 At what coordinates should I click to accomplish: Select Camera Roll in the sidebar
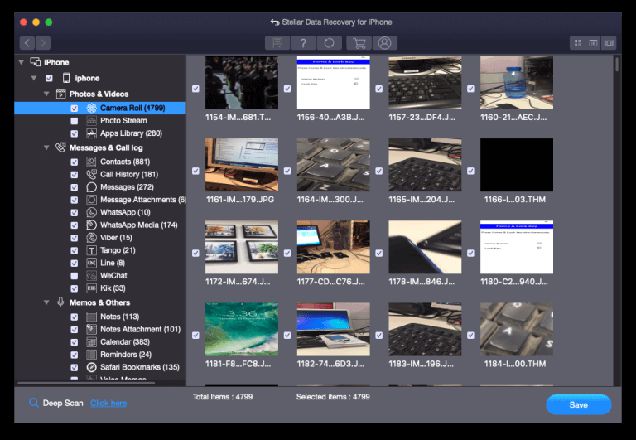[x=123, y=107]
